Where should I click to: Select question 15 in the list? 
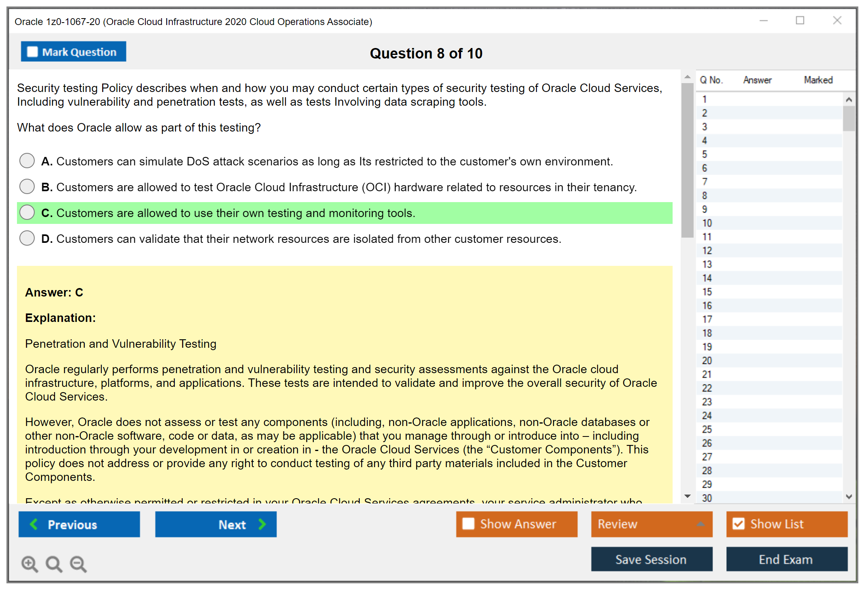pos(707,292)
